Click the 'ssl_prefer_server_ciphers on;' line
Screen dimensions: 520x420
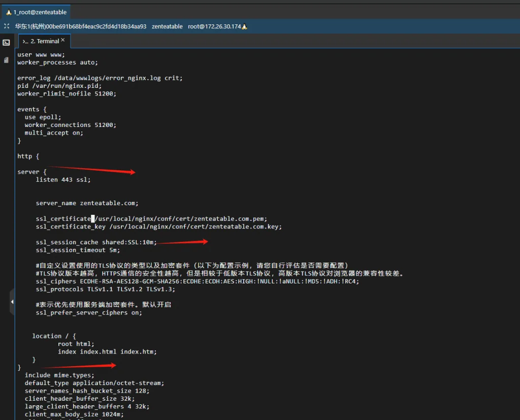pos(89,312)
